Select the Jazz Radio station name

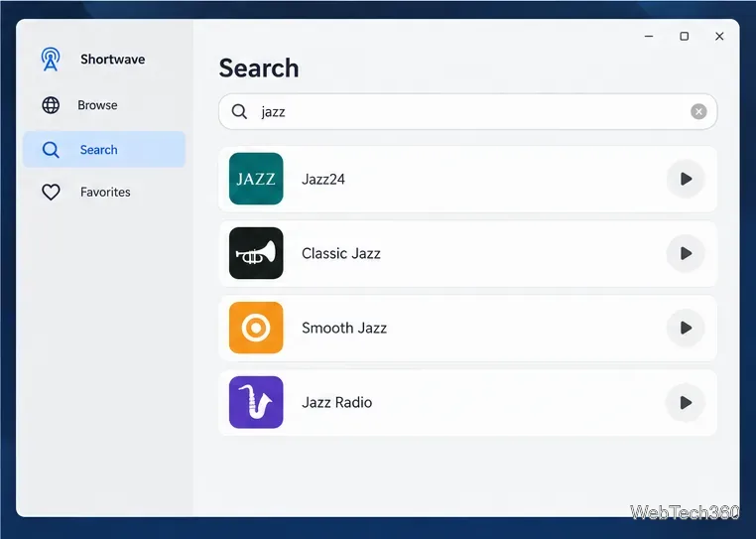coord(337,402)
